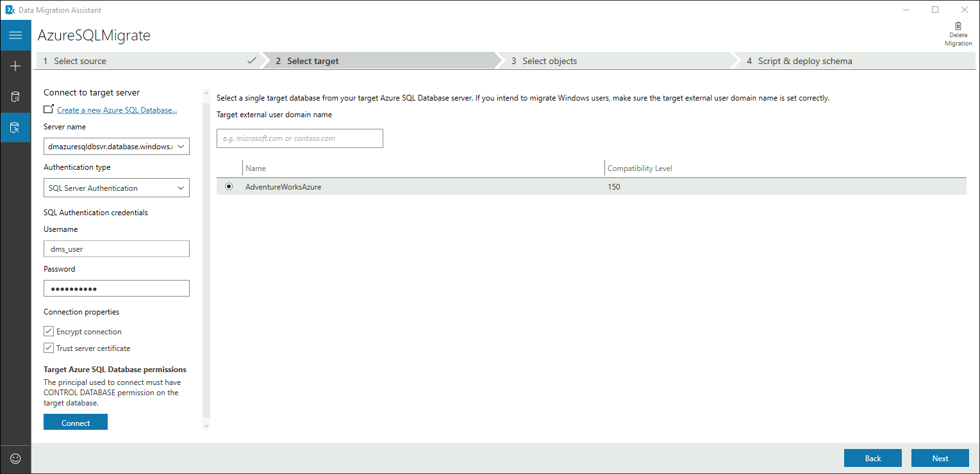The height and width of the screenshot is (474, 980).
Task: Toggle the Trust server certificate checkbox
Action: [49, 348]
